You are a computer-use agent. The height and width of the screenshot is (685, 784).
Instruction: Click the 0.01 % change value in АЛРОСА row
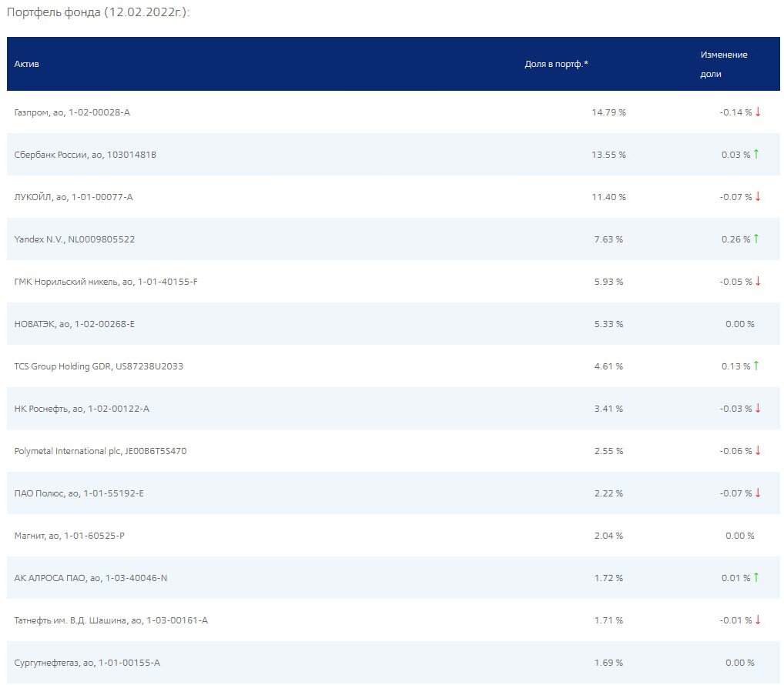735,578
